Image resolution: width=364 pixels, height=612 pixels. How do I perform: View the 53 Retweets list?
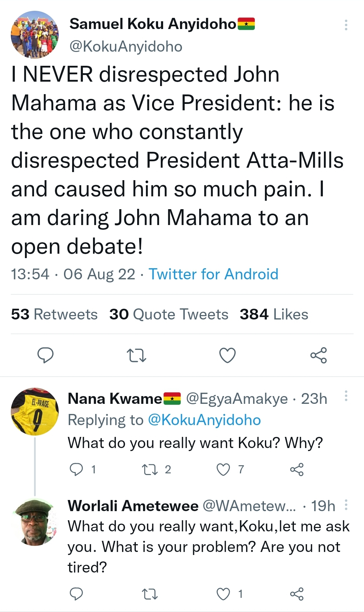pyautogui.click(x=54, y=314)
